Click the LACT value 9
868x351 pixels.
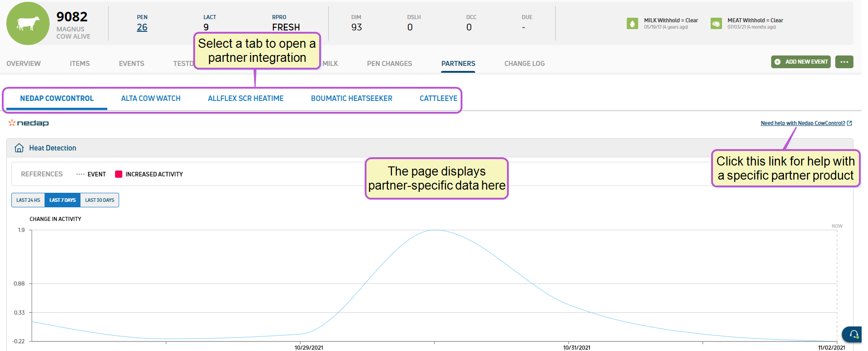tap(206, 27)
